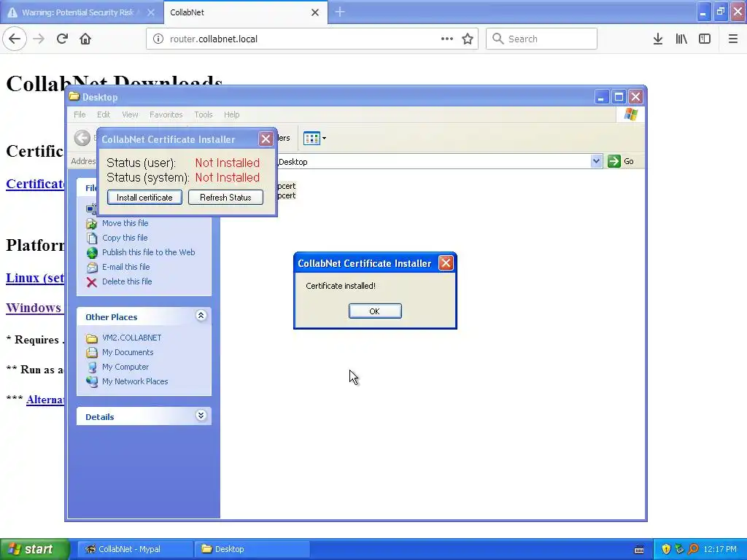Bookmark this page with the star
Viewport: 747px width, 560px height.
point(468,39)
